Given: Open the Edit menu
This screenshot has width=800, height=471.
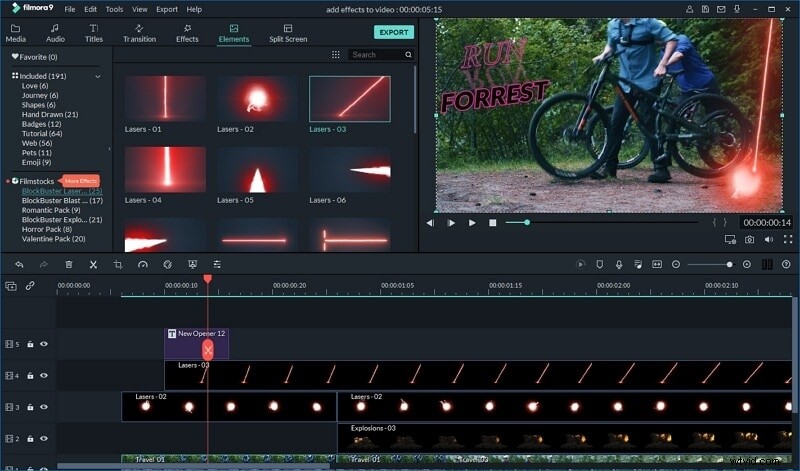Looking at the screenshot, I should [90, 9].
